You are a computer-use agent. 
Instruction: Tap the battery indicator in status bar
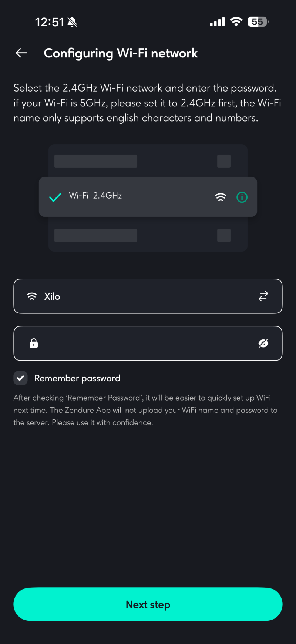pos(258,22)
